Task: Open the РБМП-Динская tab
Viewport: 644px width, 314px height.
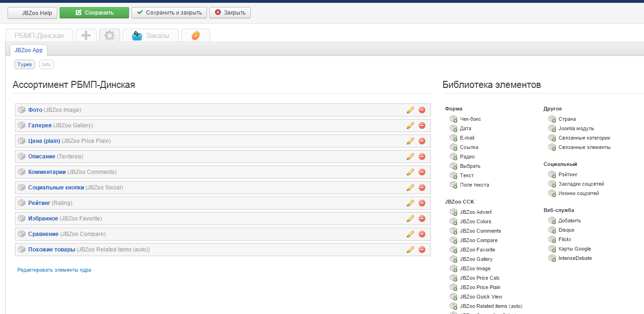Action: pyautogui.click(x=39, y=36)
